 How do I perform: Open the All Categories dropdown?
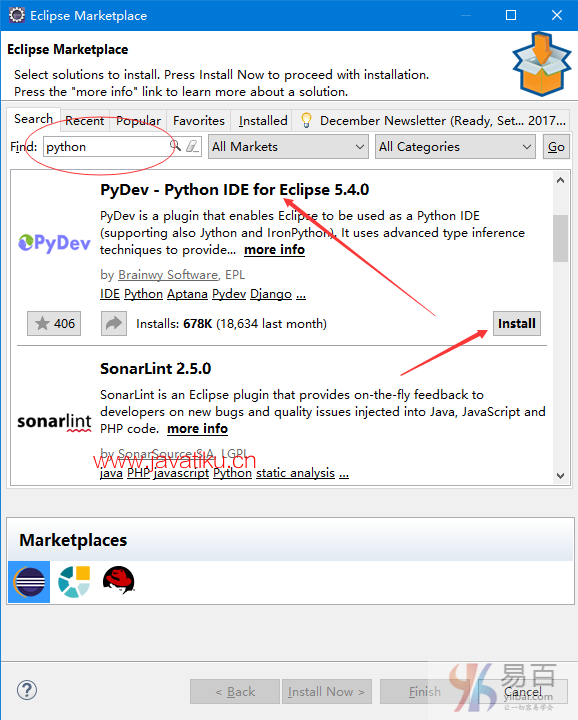(x=455, y=146)
